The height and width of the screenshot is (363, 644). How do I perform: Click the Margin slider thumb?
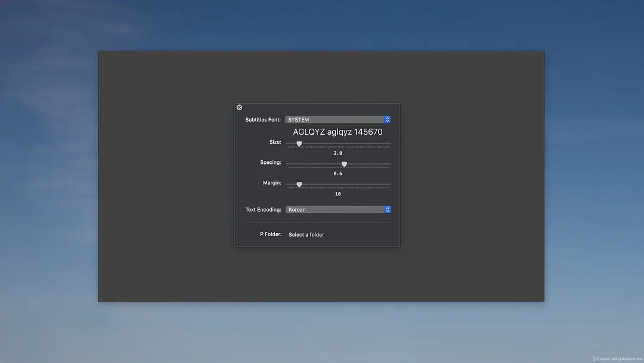(299, 185)
